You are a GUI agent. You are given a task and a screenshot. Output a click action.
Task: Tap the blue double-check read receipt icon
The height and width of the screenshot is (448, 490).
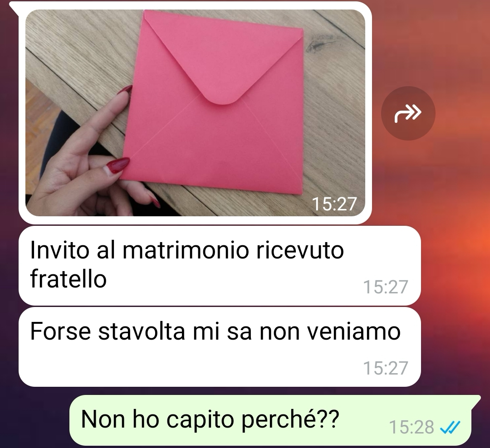[x=450, y=427]
